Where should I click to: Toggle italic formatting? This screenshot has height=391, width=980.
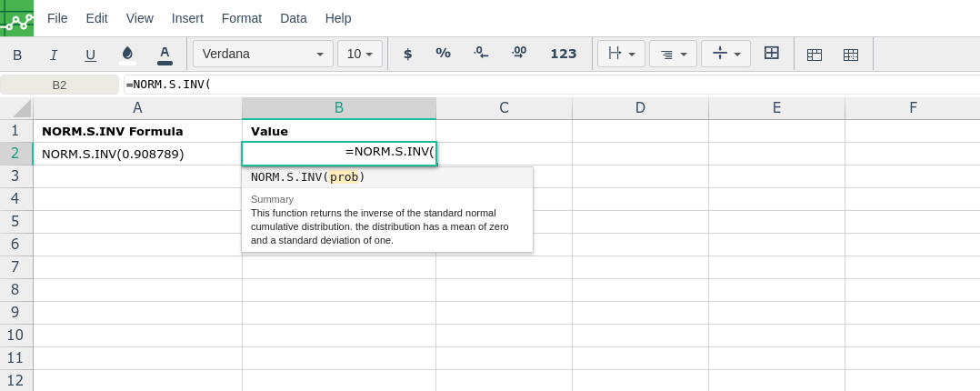pos(54,55)
